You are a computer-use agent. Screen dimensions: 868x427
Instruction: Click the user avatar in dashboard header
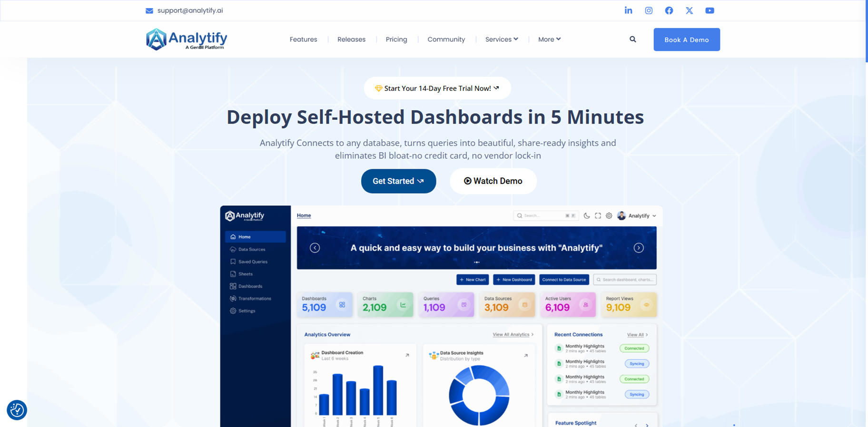pos(621,215)
